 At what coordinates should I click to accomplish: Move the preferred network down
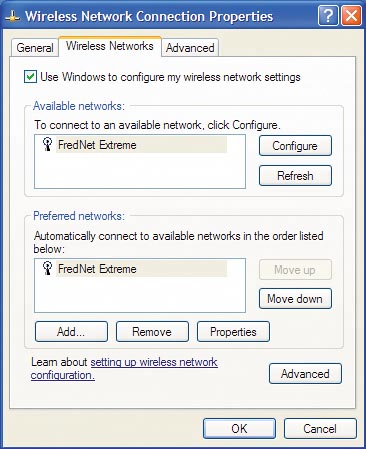(x=295, y=299)
